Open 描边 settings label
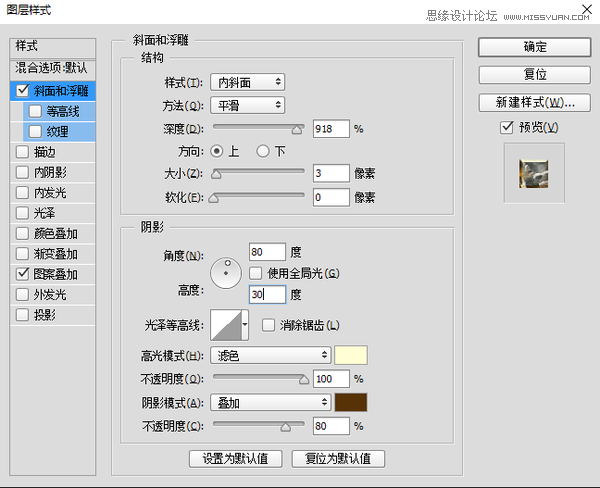This screenshot has width=600, height=488. coord(44,152)
